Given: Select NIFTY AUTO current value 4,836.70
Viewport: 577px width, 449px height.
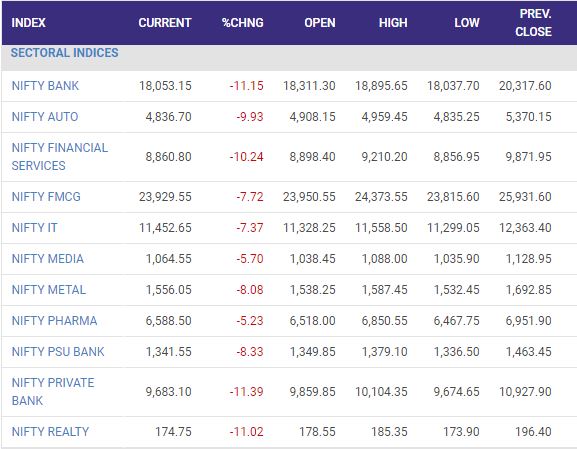Looking at the screenshot, I should (169, 117).
